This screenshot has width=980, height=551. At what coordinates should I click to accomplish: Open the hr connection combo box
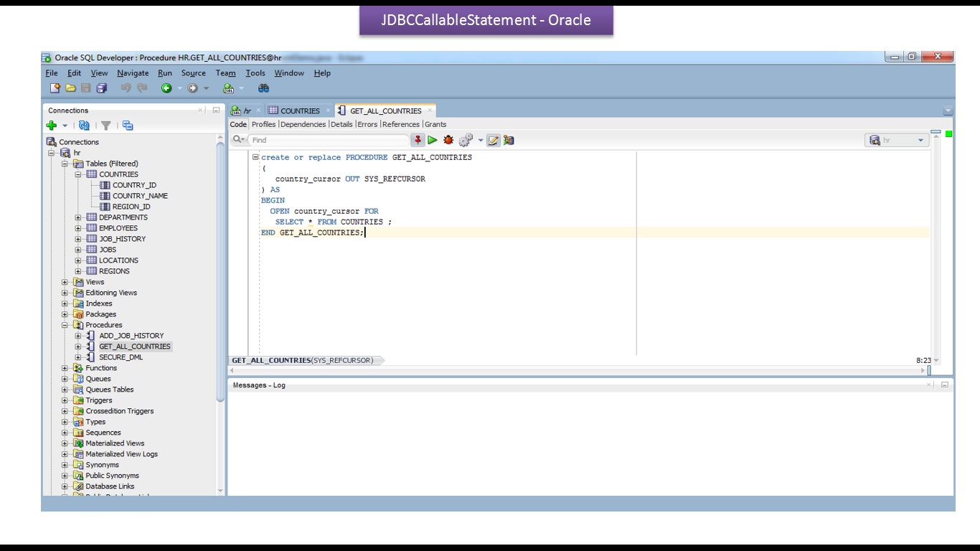[x=897, y=141]
